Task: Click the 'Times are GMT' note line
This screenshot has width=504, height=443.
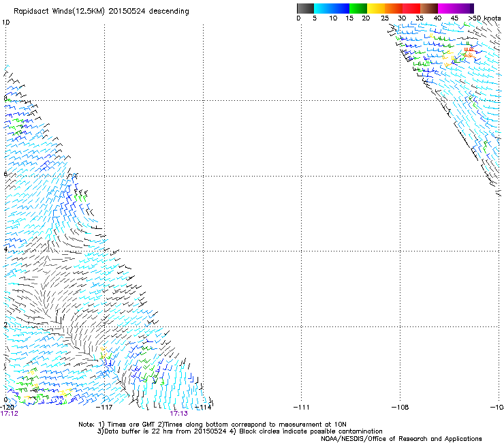Action: [212, 425]
